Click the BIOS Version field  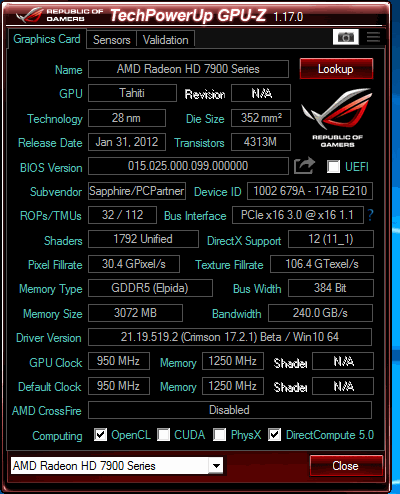pos(188,166)
